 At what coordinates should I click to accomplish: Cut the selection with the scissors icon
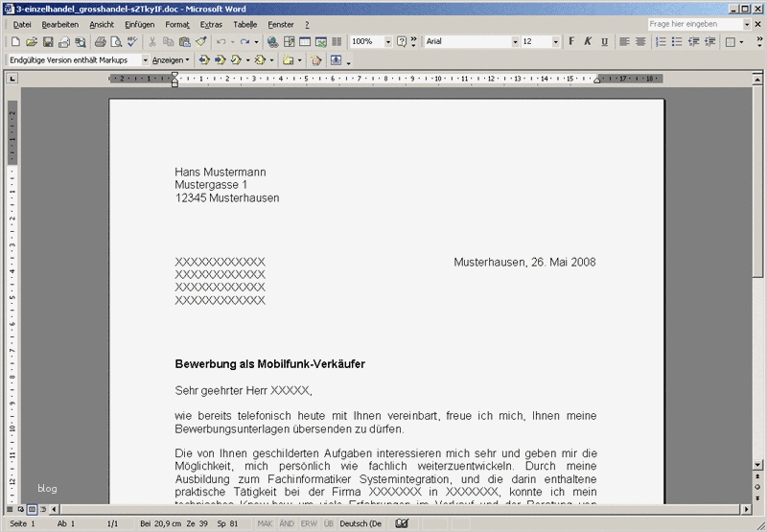pos(152,42)
